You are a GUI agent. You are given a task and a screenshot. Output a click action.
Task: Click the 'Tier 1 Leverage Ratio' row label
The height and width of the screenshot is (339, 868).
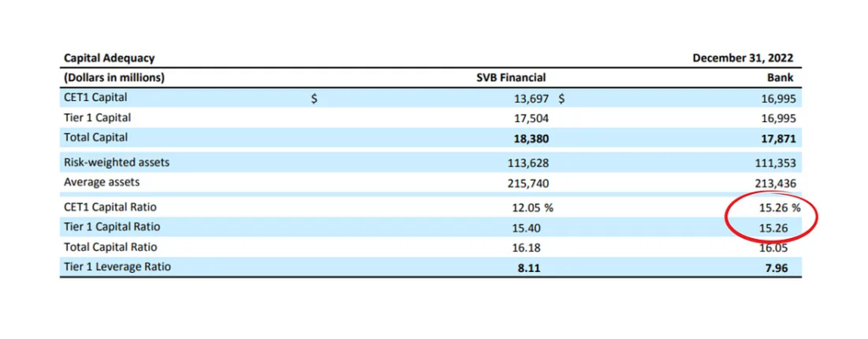117,267
